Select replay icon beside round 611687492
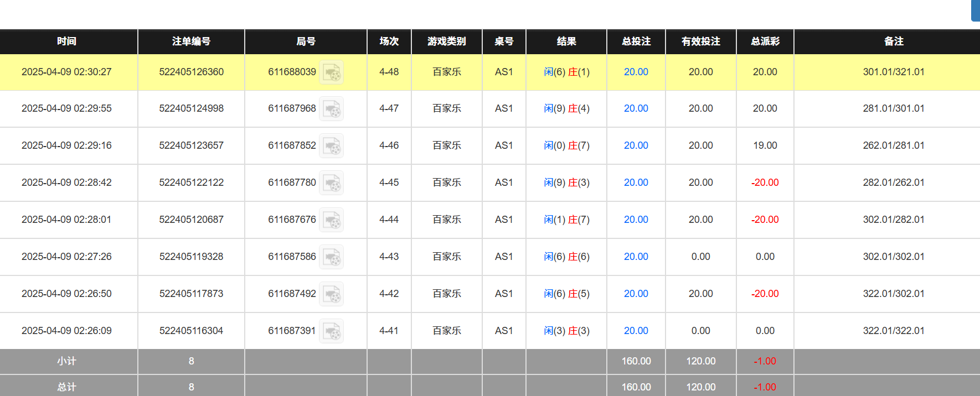980x396 pixels. point(331,294)
